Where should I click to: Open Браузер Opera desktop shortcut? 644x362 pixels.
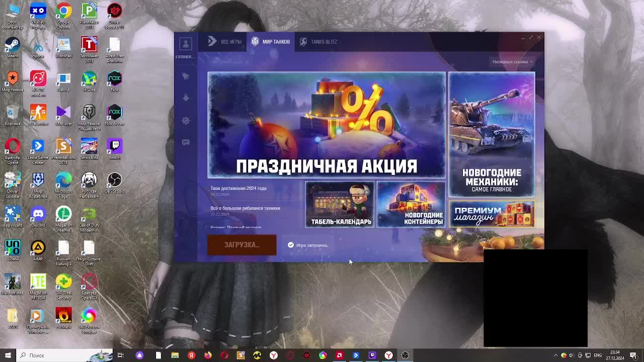(x=13, y=151)
